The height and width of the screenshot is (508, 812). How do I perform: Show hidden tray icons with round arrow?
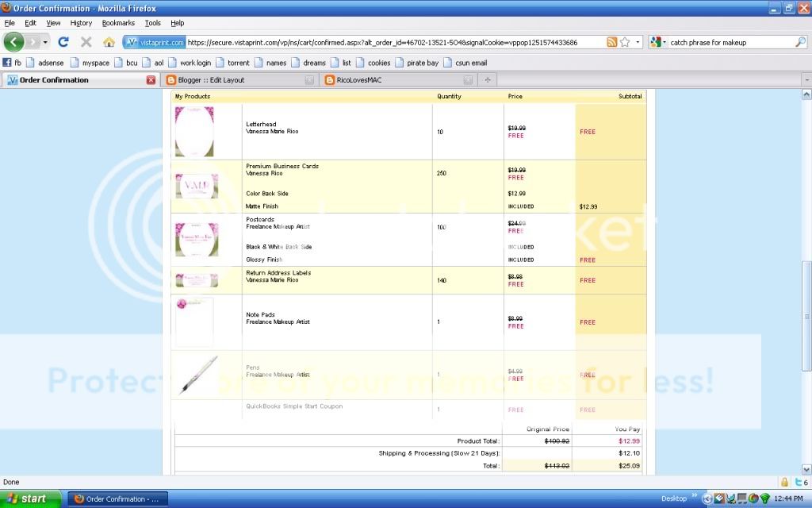707,498
